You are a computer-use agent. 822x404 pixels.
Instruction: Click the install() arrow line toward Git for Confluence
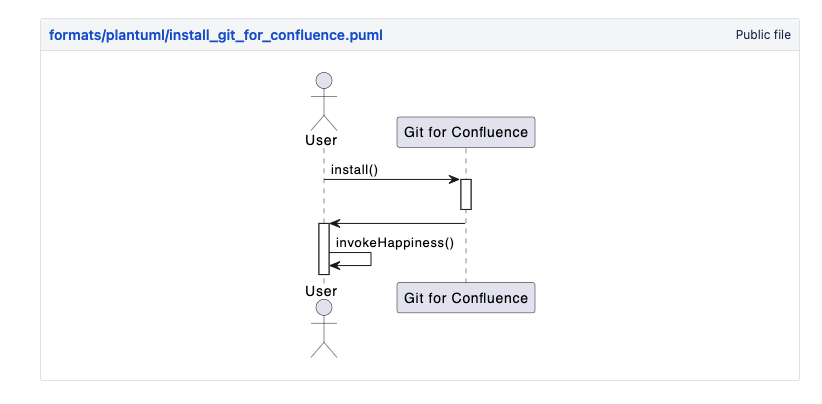(390, 180)
